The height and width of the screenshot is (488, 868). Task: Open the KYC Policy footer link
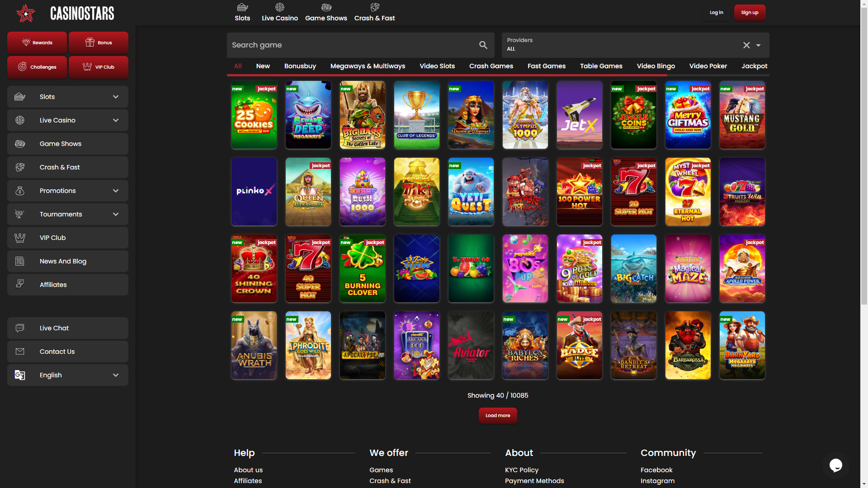[521, 470]
